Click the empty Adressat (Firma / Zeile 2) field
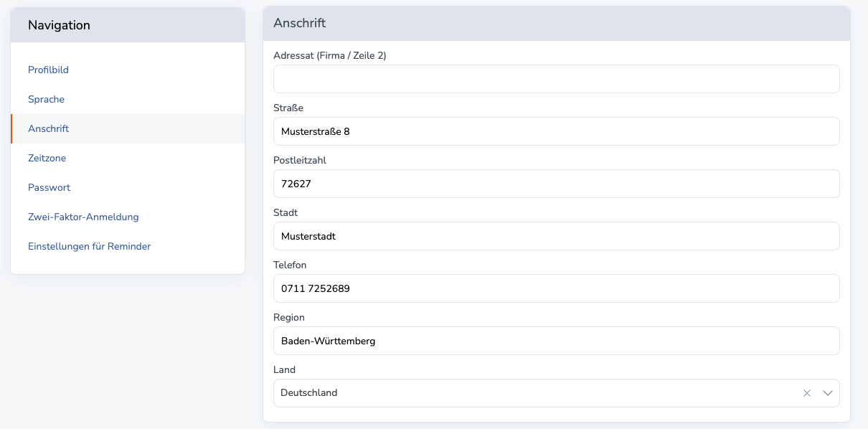The width and height of the screenshot is (868, 429). (556, 79)
